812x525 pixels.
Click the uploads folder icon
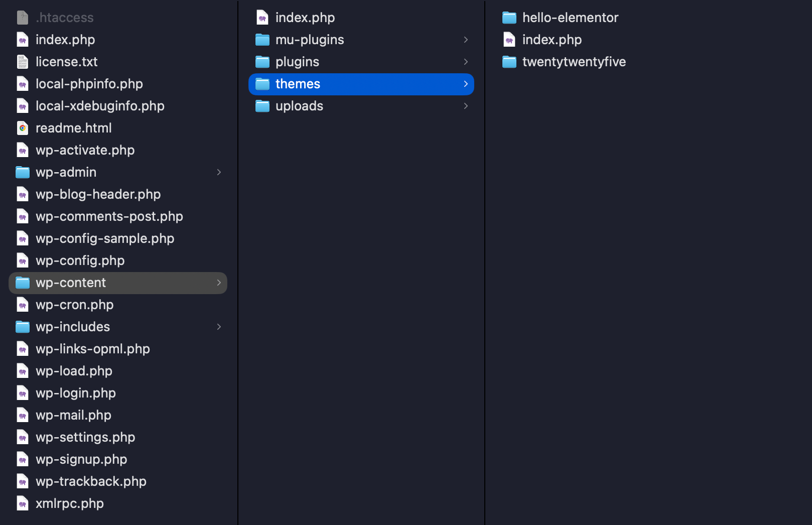(262, 106)
